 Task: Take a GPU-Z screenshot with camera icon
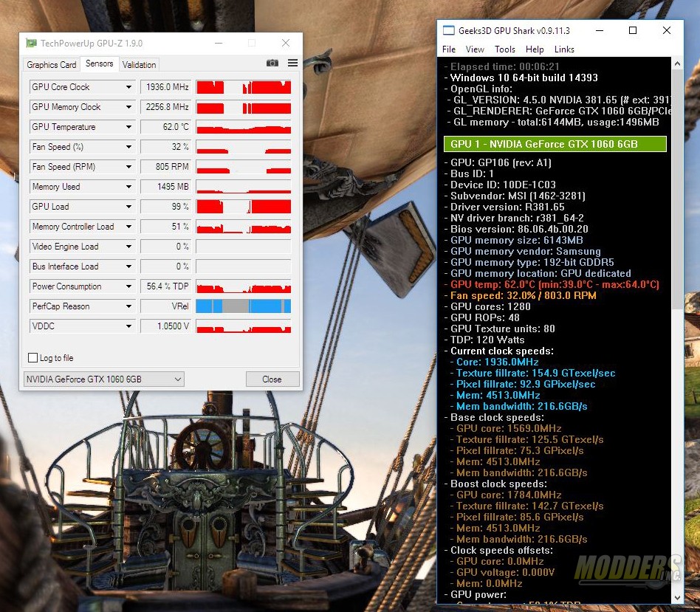(272, 63)
